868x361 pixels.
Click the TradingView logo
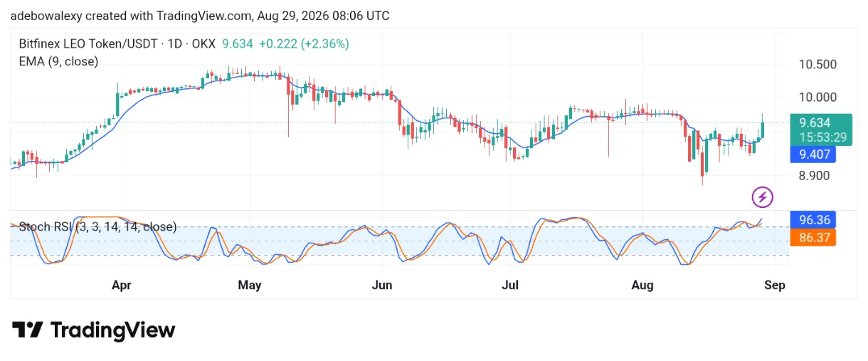click(93, 330)
